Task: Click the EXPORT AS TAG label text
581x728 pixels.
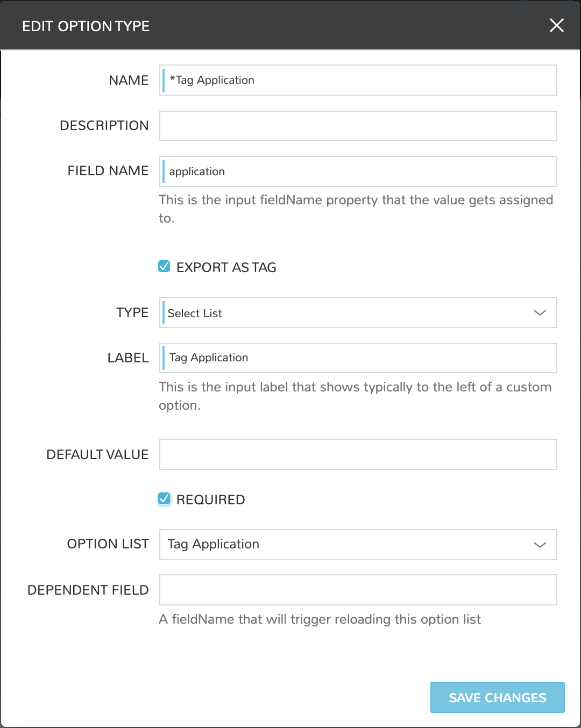Action: tap(226, 267)
